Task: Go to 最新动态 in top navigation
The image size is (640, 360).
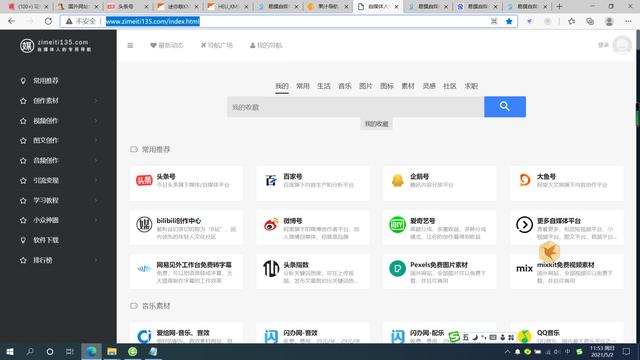Action: [x=167, y=45]
